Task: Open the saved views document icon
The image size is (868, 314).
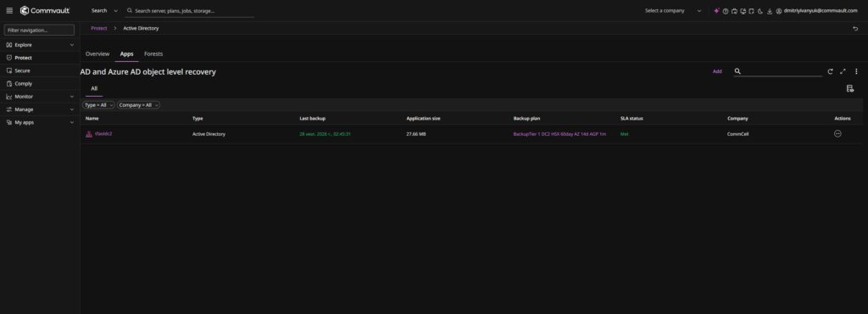Action: pos(849,88)
